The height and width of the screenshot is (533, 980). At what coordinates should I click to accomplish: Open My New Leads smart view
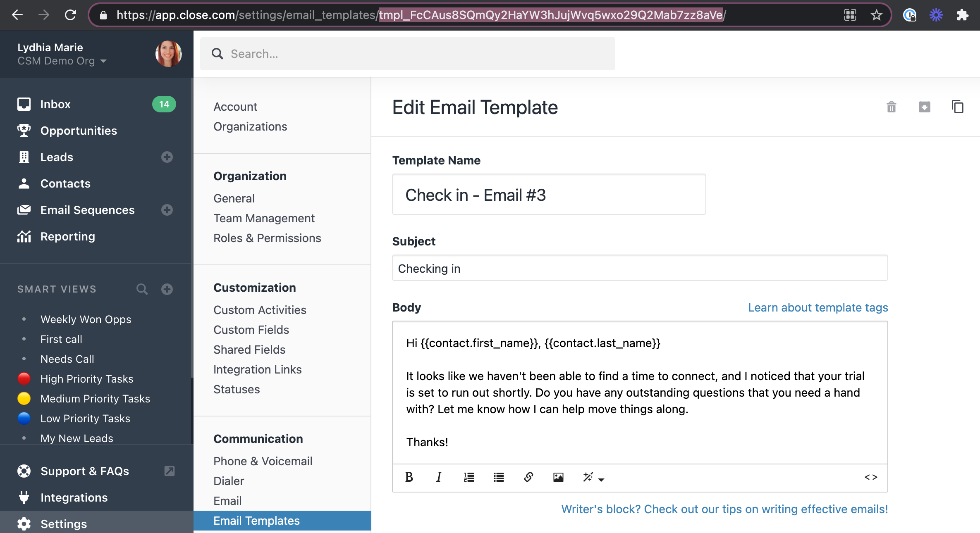(x=76, y=438)
